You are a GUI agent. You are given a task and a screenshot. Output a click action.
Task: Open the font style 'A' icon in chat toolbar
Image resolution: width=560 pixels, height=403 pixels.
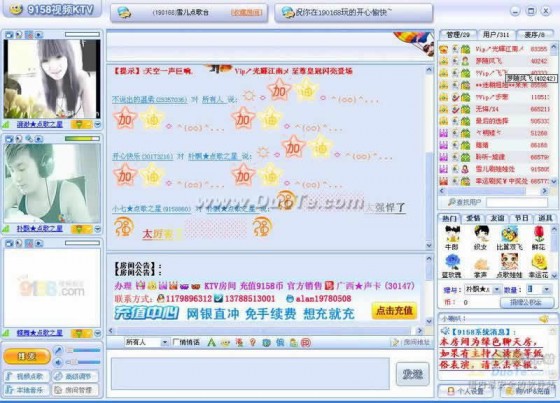click(211, 343)
